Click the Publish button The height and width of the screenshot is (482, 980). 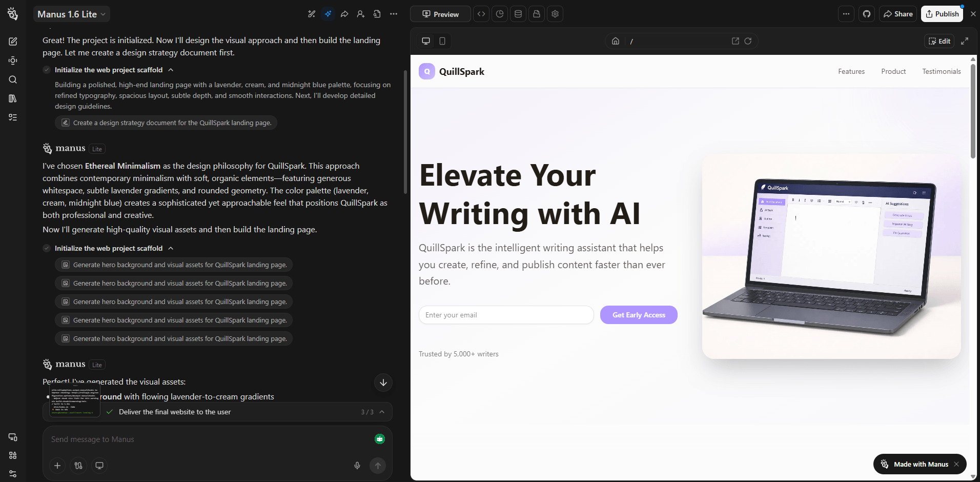coord(942,14)
